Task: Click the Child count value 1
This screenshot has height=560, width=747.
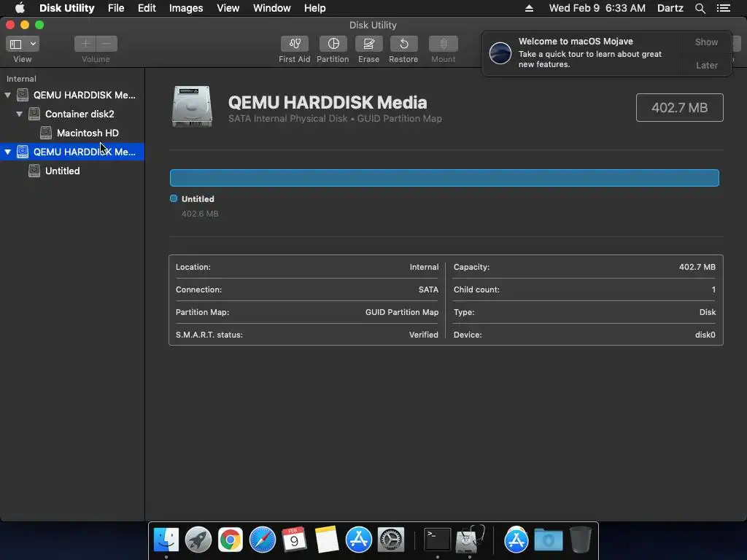Action: [713, 289]
